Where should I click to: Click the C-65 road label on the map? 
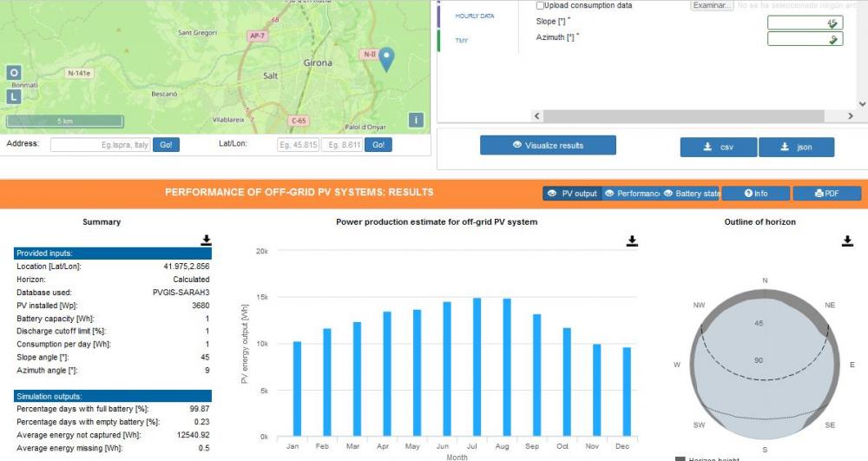pos(299,121)
